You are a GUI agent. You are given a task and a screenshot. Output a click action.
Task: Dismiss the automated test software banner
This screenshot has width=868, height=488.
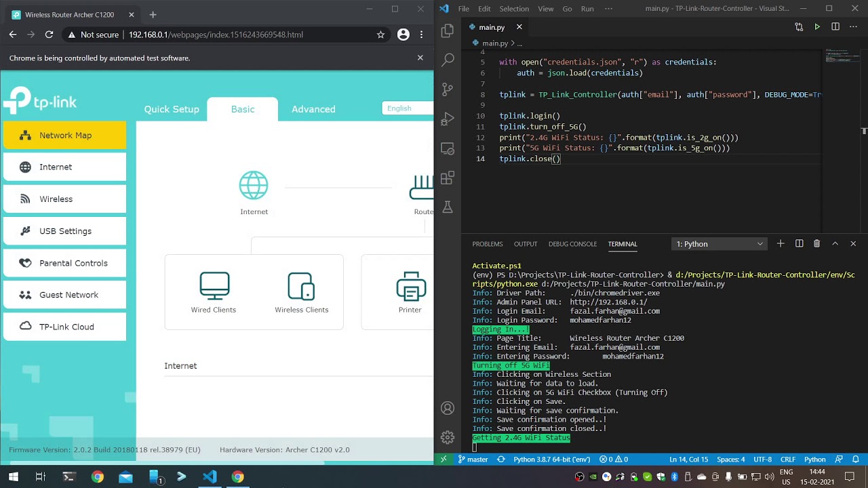420,58
